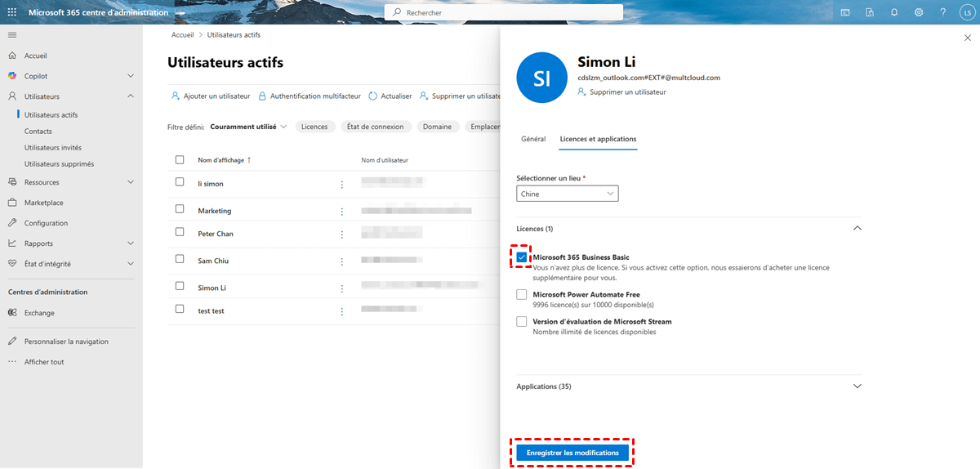The image size is (980, 469).
Task: Open the notifications bell icon
Action: coord(894,12)
